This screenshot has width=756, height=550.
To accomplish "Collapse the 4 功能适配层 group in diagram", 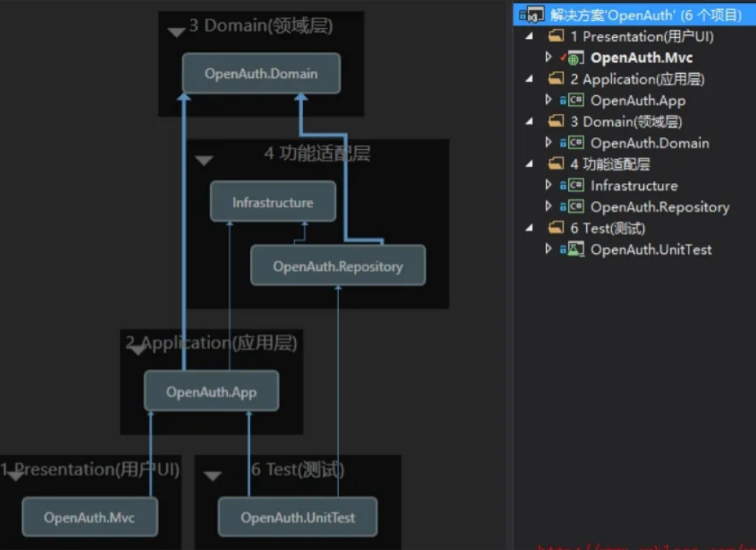I will click(x=204, y=160).
